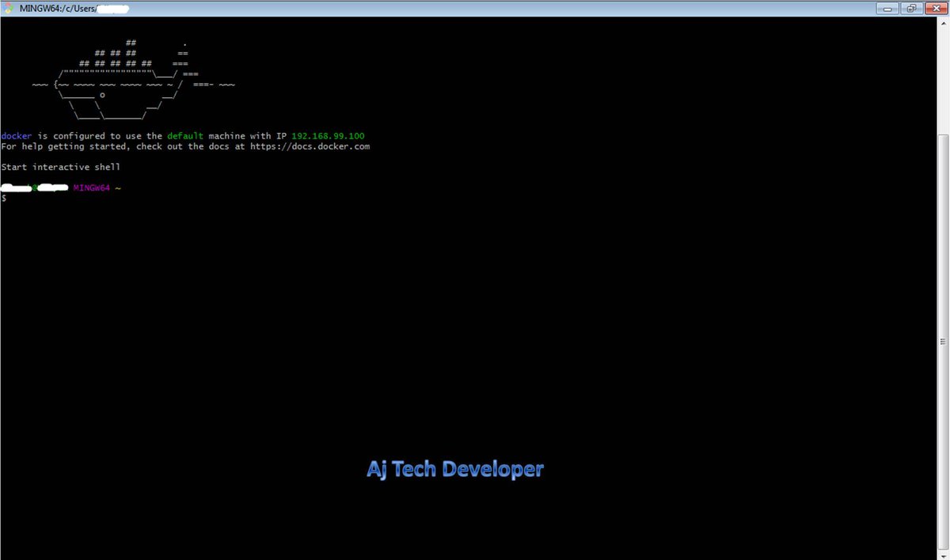Click the scrollbar up arrow

tap(944, 24)
